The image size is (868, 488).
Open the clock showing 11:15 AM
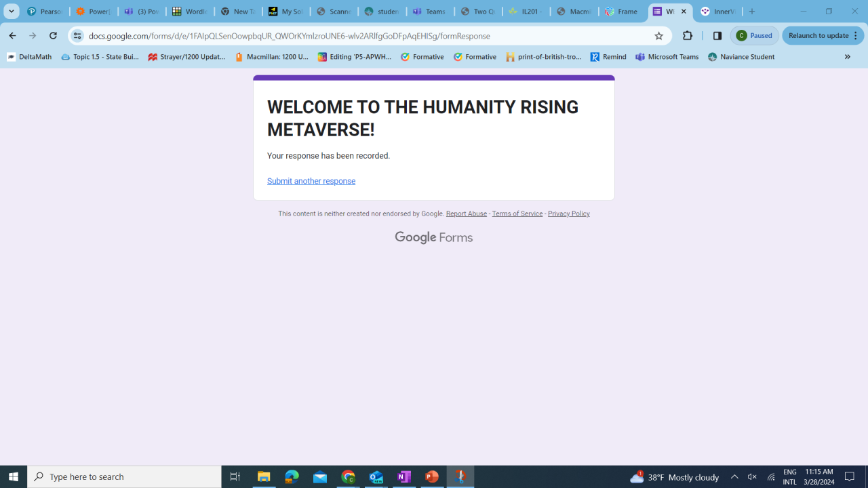tap(819, 477)
